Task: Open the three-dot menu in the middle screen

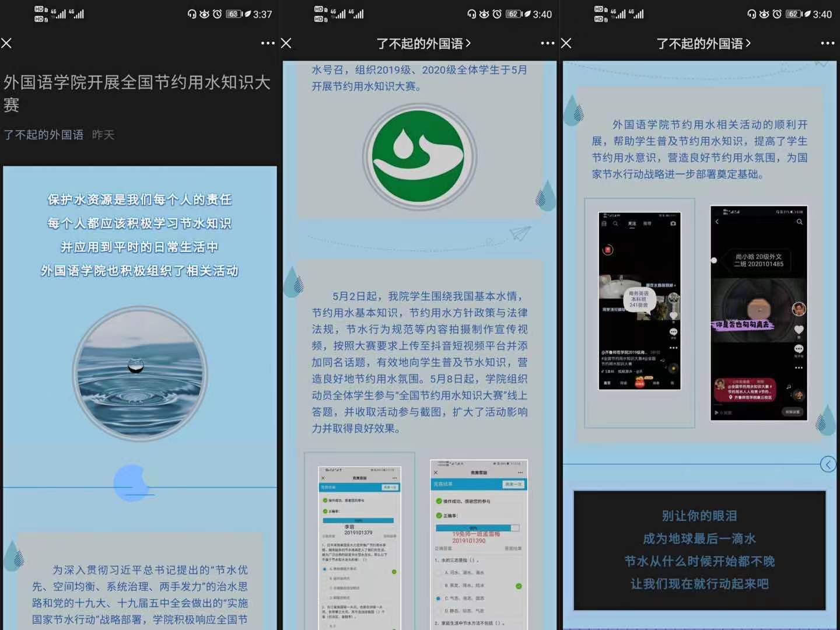Action: [x=547, y=43]
